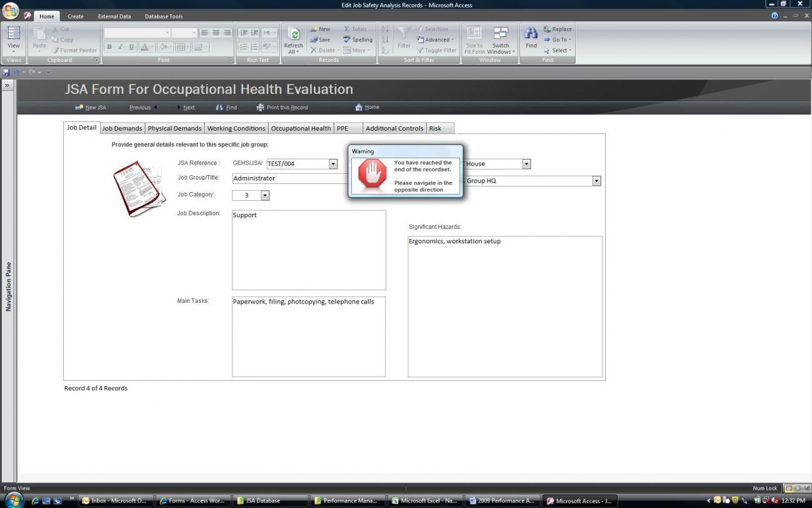This screenshot has width=812, height=508.
Task: Open Inbox - Microsoft Outlook taskbar button
Action: tap(117, 500)
